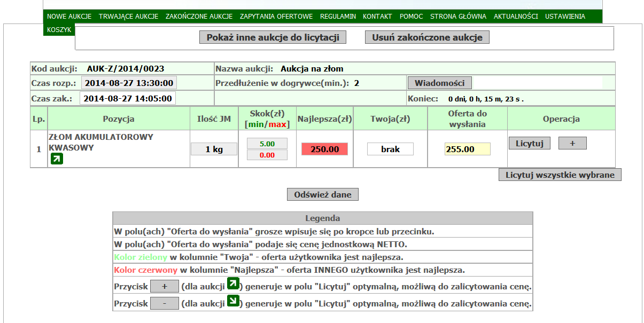Image resolution: width=644 pixels, height=323 pixels.
Task: Click the auction code AUK-Z/2014/0023
Action: (126, 68)
